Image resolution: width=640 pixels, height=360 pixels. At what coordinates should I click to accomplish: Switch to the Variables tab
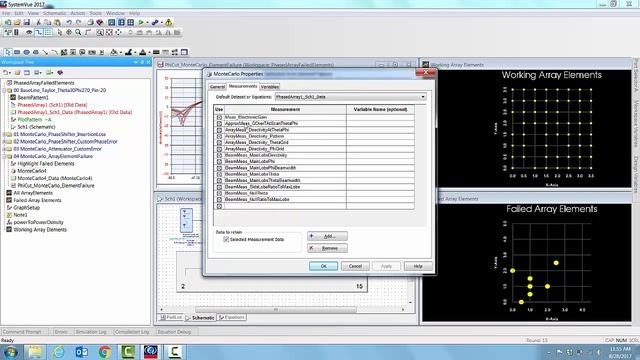tap(269, 87)
